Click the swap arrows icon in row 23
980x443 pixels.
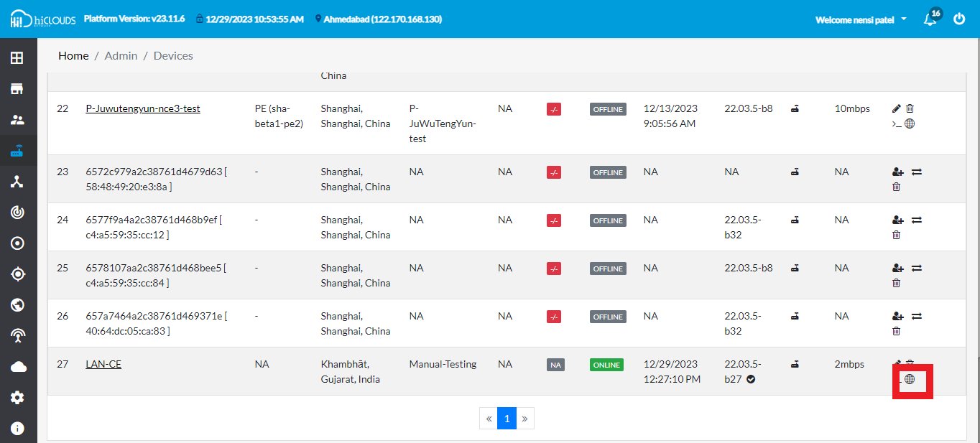pos(917,172)
